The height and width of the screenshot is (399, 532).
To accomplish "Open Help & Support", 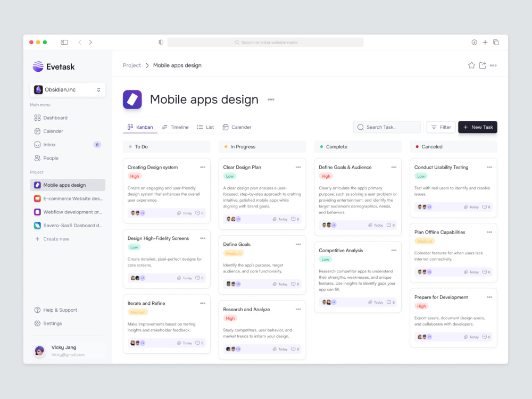I will [56, 310].
